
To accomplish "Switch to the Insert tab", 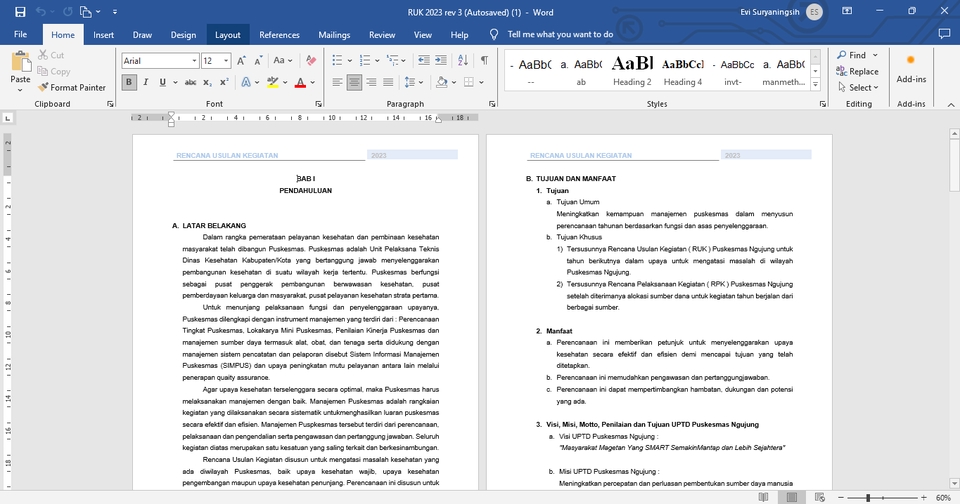I will 103,34.
